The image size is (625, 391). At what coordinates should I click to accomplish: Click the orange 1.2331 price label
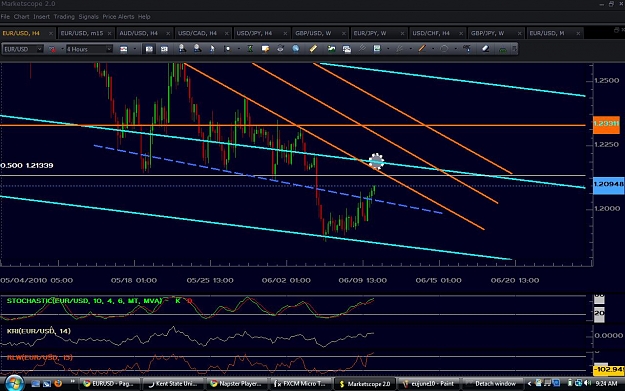(606, 124)
